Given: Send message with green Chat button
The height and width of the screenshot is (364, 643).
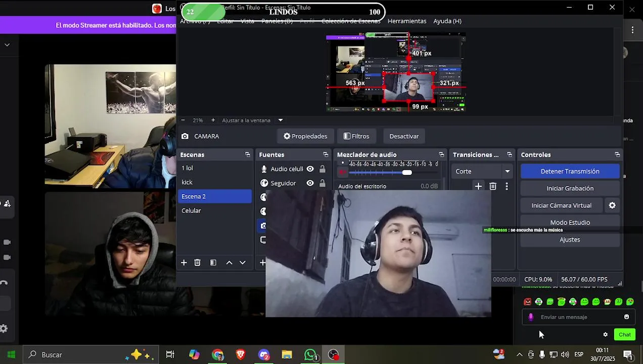Looking at the screenshot, I should pyautogui.click(x=624, y=335).
